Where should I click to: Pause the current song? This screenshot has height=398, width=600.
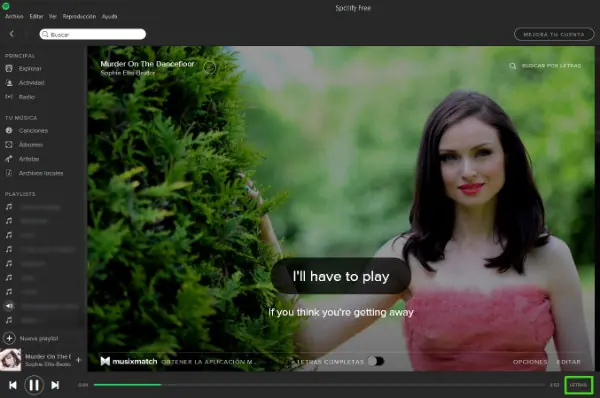(34, 385)
